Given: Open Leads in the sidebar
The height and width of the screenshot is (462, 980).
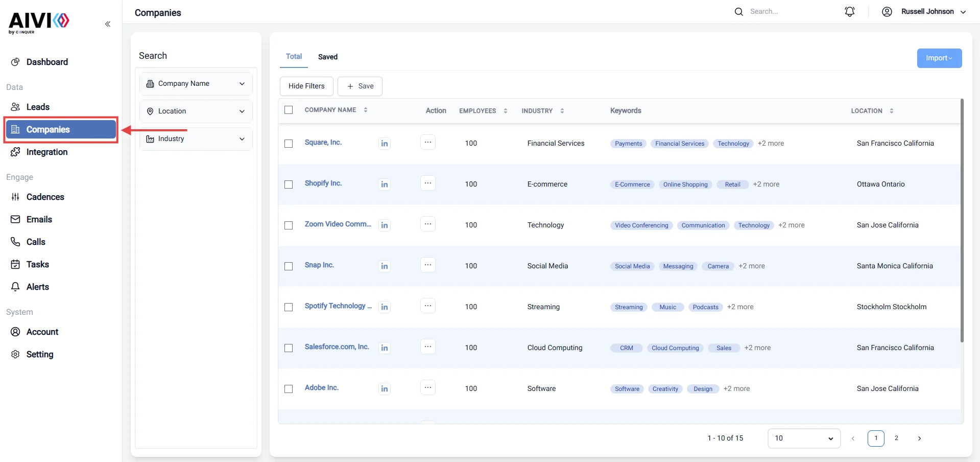Looking at the screenshot, I should coord(38,107).
